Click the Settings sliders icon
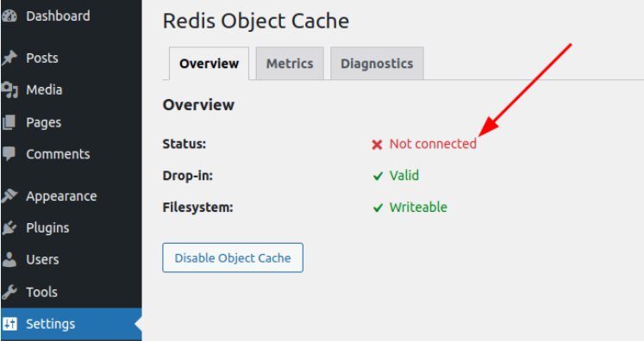 pos(9,324)
